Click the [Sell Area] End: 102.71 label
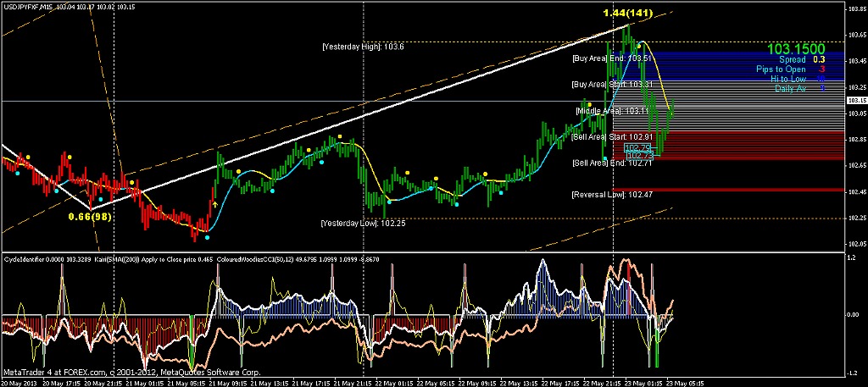 point(610,163)
